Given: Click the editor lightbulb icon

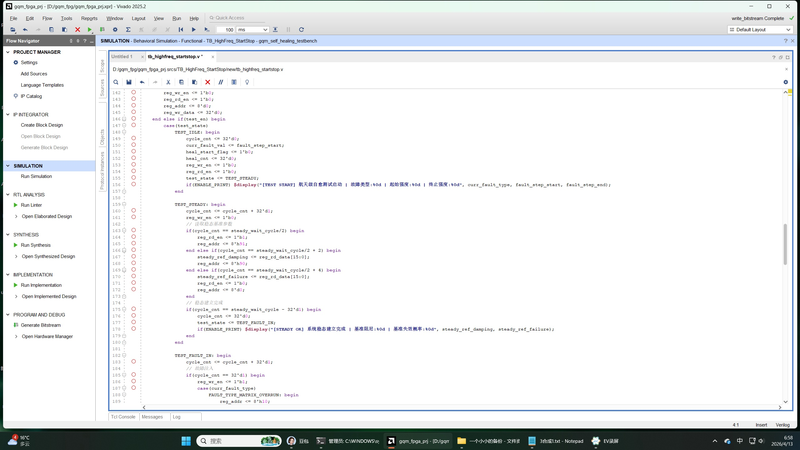Looking at the screenshot, I should [x=247, y=82].
